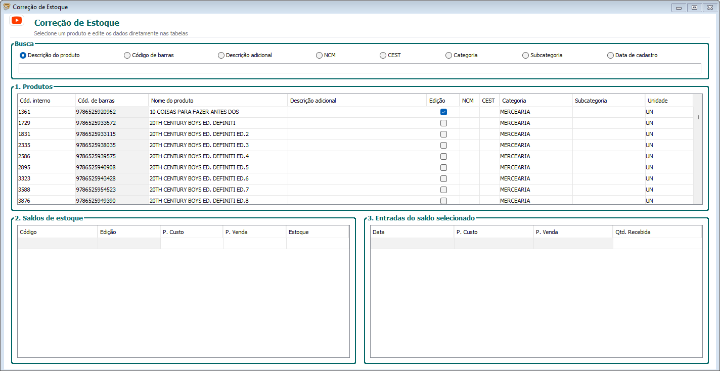The image size is (720, 371).
Task: Select product '20TH CENTURY BOYS ED. DEFINITI ED.5'
Action: point(218,167)
